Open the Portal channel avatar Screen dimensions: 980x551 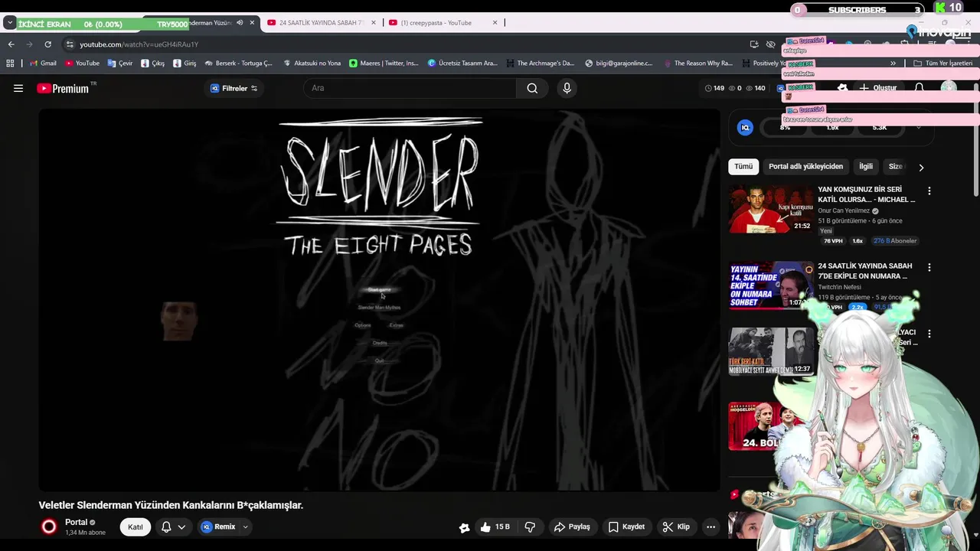pyautogui.click(x=49, y=527)
